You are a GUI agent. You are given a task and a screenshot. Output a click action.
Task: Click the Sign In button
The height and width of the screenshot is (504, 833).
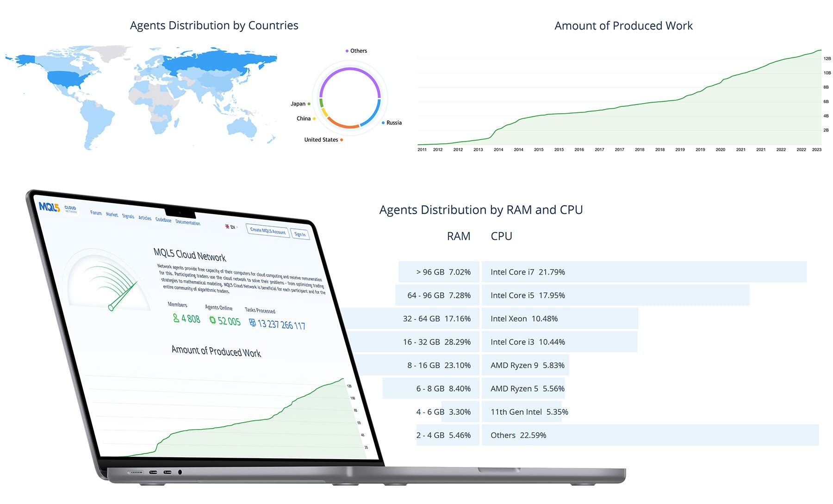[300, 234]
